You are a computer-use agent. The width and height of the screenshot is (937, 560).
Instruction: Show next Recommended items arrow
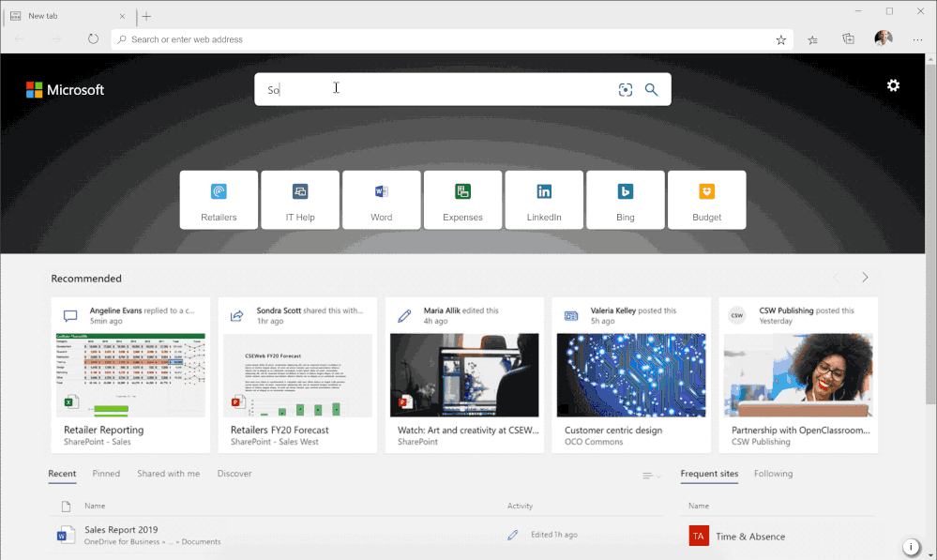pos(865,278)
